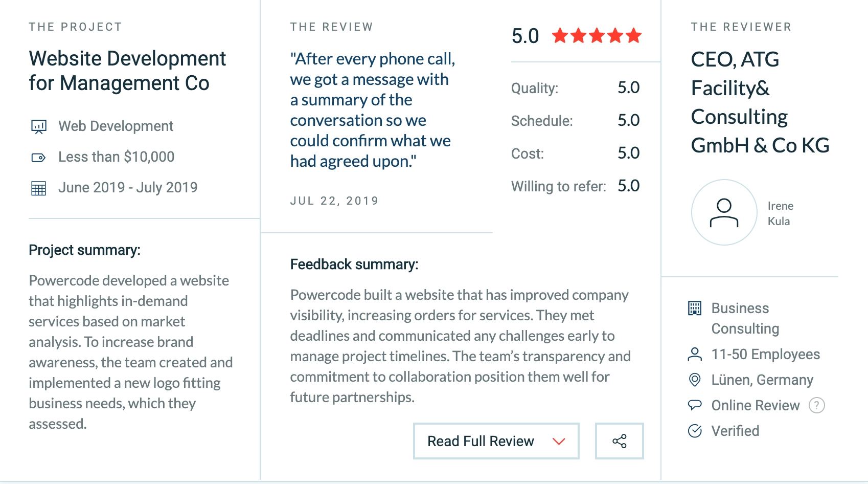Click the speech bubble Online Review icon
Image resolution: width=868 pixels, height=484 pixels.
(x=694, y=405)
